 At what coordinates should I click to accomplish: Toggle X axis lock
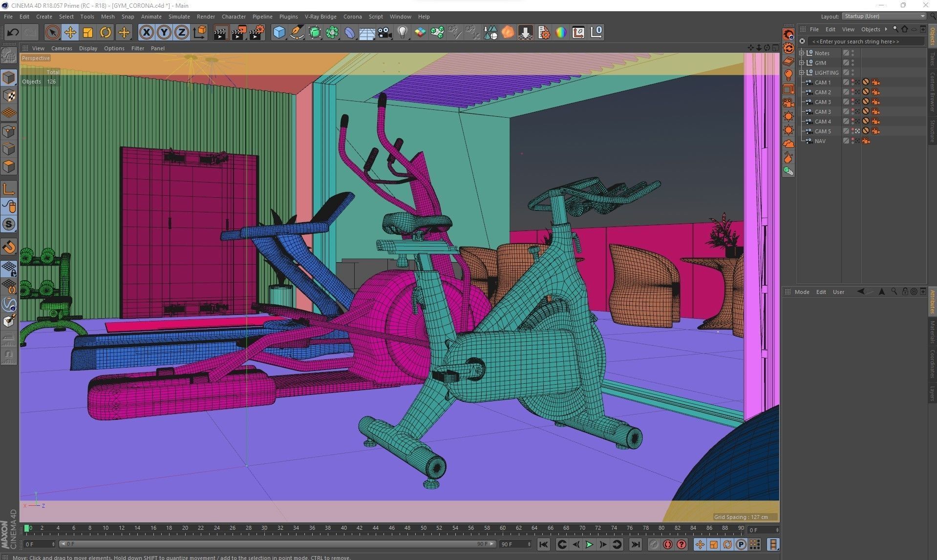[x=146, y=33]
